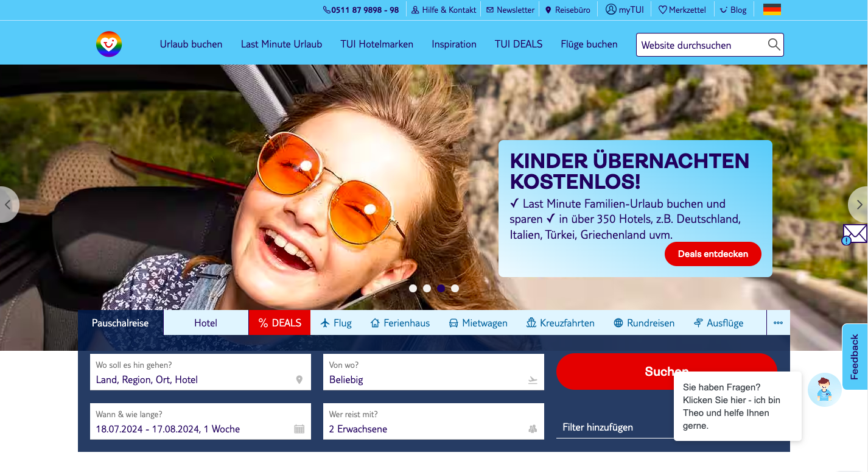Screen dimensions: 868x472
Task: Open the Von wo departure dropdown
Action: (433, 372)
